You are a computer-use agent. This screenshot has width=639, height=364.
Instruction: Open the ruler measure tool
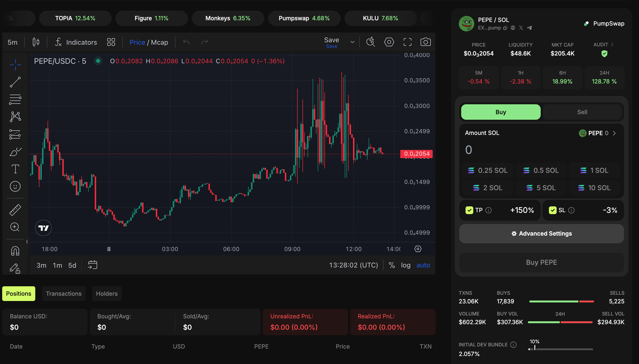[15, 210]
